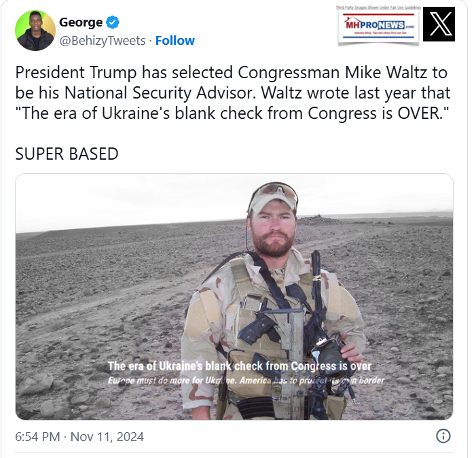Follow the BehizyTweets account
The image size is (476, 458).
click(x=175, y=41)
